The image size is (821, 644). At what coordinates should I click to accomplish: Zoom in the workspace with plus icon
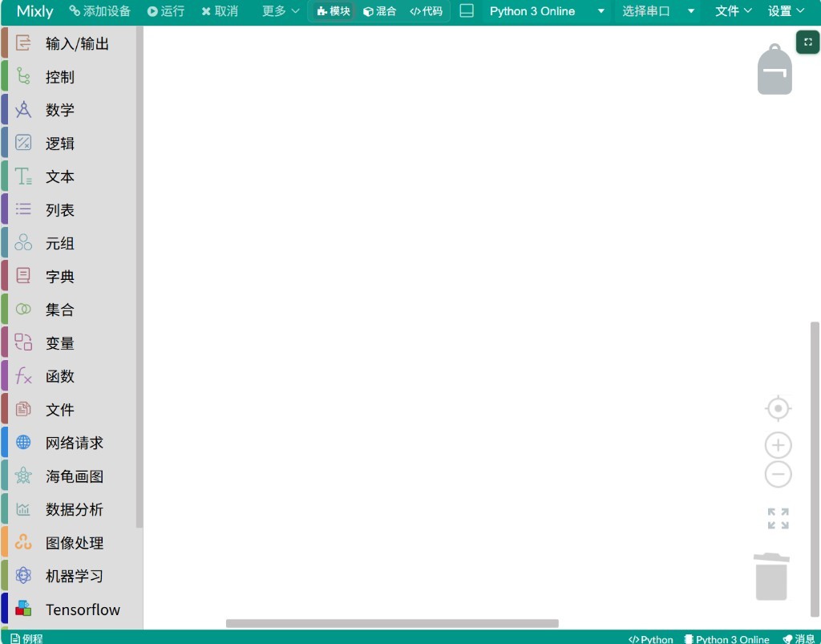(778, 446)
